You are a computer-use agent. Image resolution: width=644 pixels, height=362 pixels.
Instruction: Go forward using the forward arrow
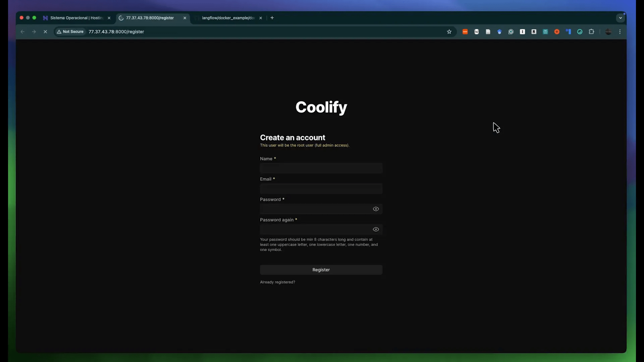click(34, 32)
